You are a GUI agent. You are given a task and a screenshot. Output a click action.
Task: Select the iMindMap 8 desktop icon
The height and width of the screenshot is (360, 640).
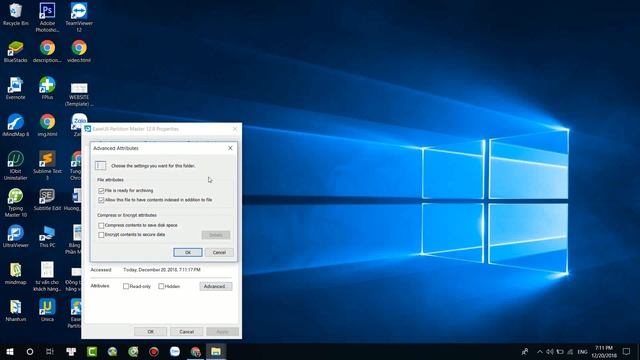coord(16,125)
